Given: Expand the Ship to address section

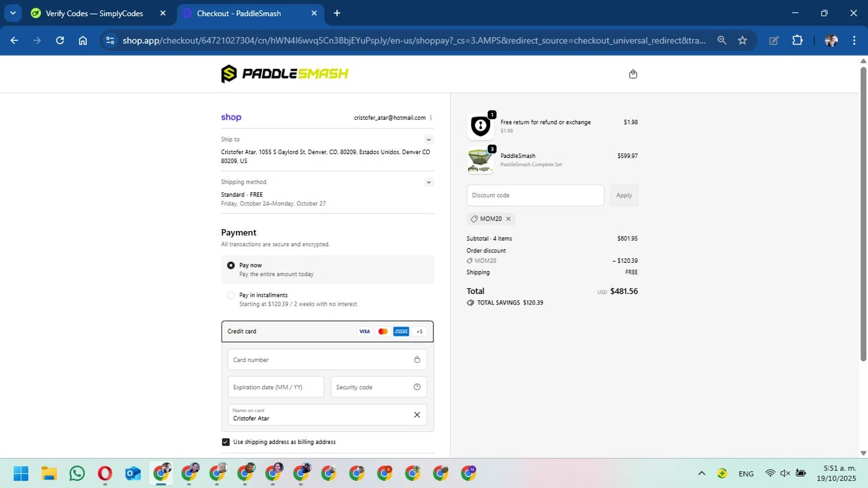Looking at the screenshot, I should point(429,140).
